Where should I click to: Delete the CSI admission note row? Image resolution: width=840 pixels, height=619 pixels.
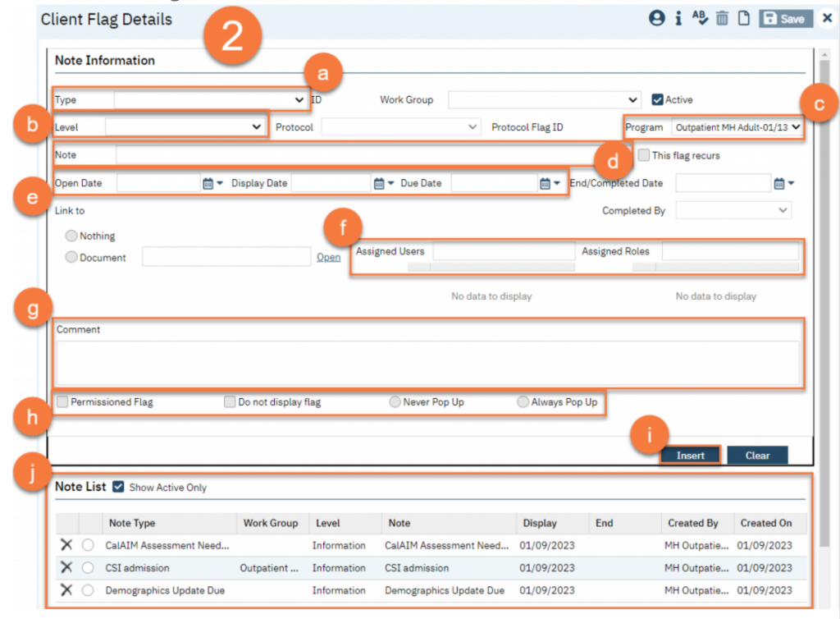tap(66, 567)
